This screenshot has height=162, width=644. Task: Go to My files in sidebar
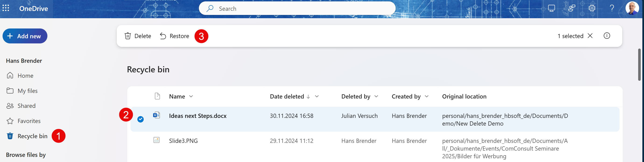tap(28, 91)
